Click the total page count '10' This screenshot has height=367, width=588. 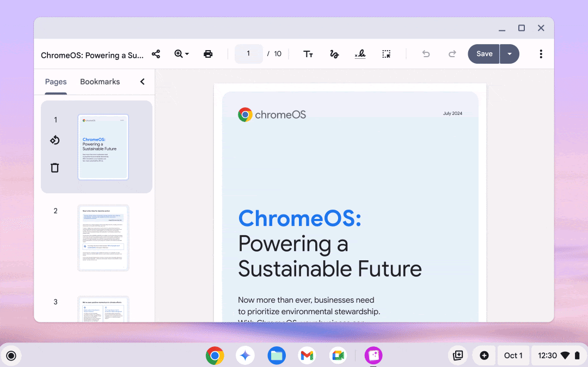pos(278,54)
